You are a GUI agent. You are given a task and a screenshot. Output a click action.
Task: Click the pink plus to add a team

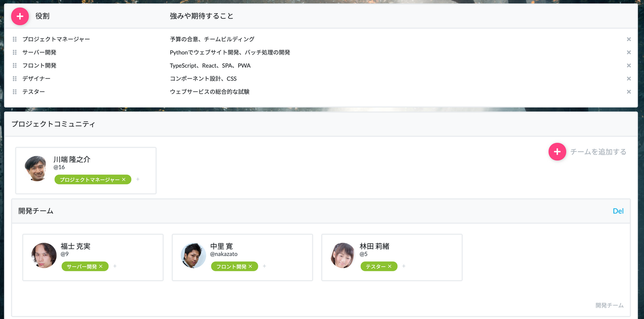pyautogui.click(x=557, y=152)
